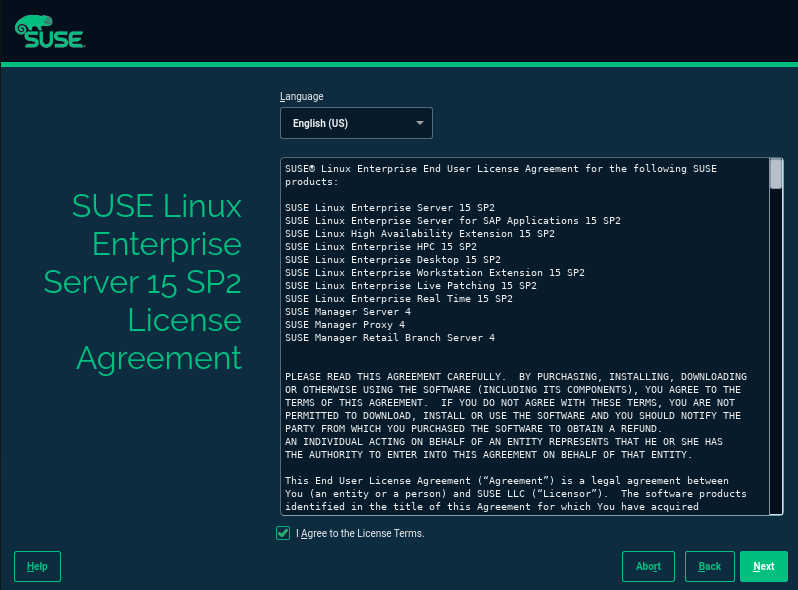Select line 'SUSE Linux High Availability Extension 15 SP2'

[x=420, y=234]
